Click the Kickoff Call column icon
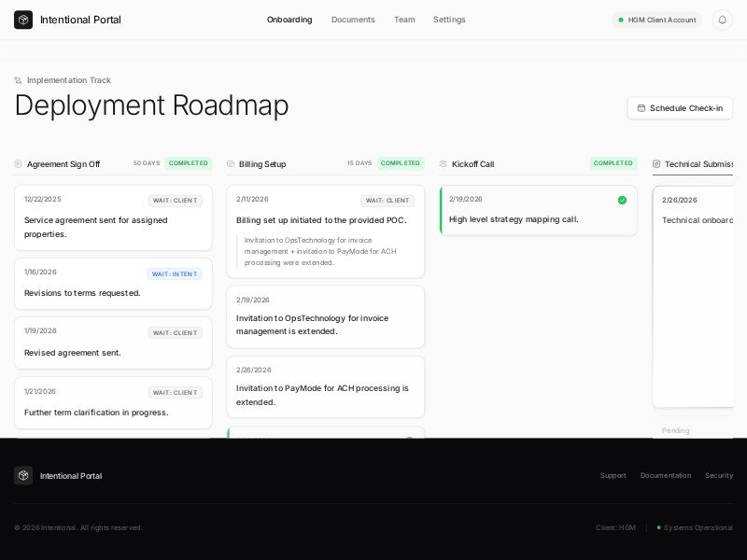The image size is (747, 560). (x=442, y=163)
